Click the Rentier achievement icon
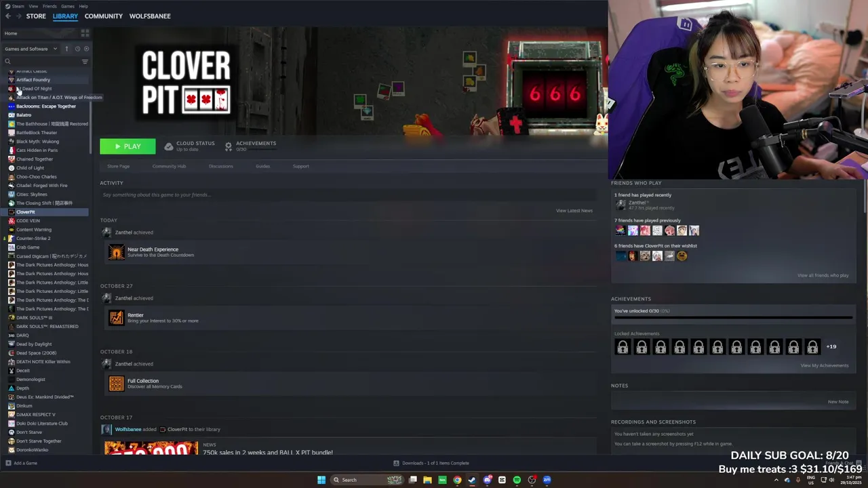Image resolution: width=868 pixels, height=488 pixels. [117, 318]
